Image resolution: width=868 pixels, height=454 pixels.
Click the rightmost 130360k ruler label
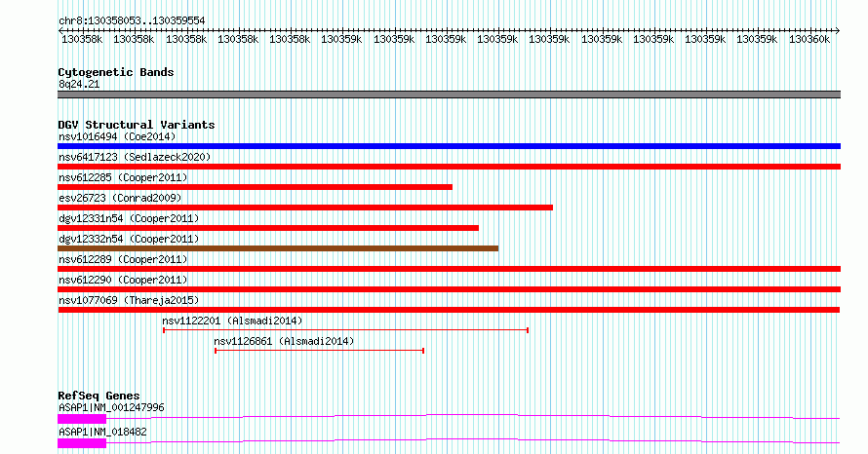coord(809,39)
